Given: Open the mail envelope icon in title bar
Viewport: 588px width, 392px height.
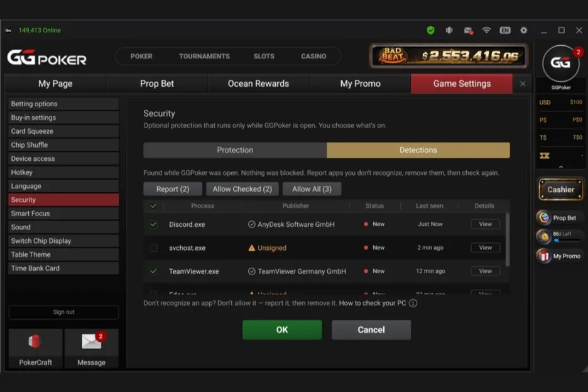Looking at the screenshot, I should (x=468, y=30).
